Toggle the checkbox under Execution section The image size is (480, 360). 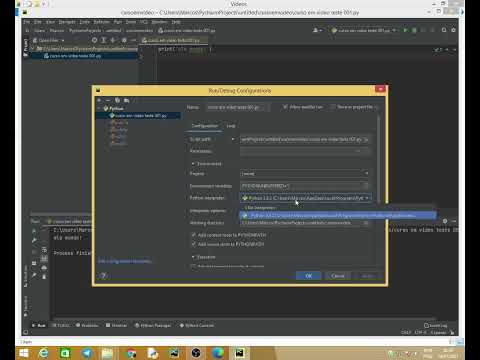193,266
